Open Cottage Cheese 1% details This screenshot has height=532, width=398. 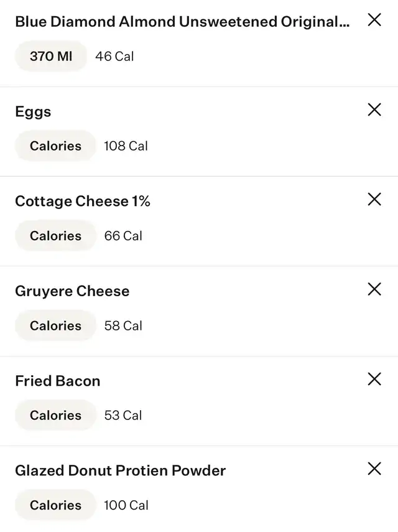point(83,202)
